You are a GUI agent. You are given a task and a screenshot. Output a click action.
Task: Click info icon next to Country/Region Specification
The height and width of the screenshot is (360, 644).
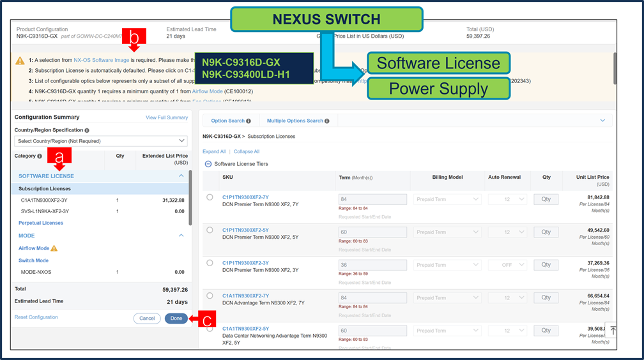pyautogui.click(x=87, y=130)
